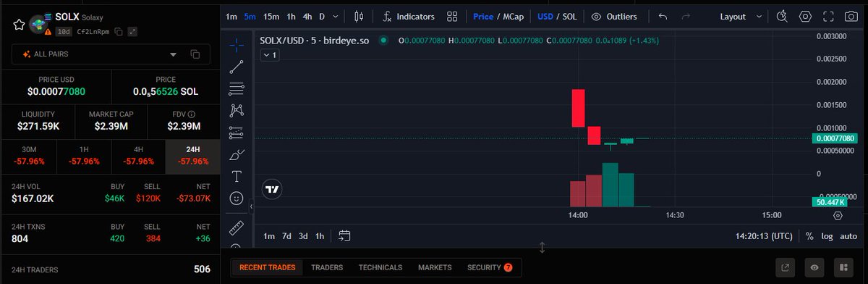Viewport: 868px width, 284px height.
Task: Open the RECENT TRADES tab
Action: pos(267,267)
